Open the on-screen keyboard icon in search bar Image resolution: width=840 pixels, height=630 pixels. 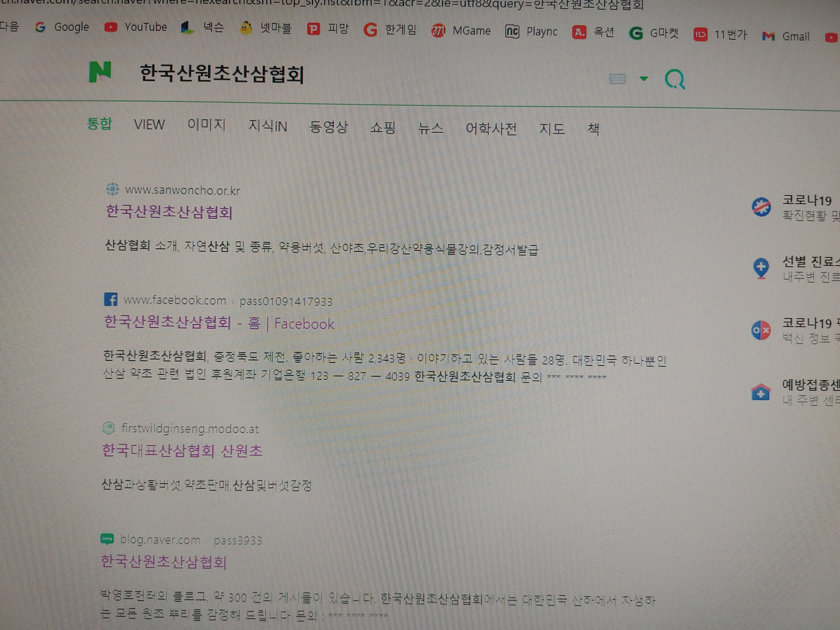click(617, 79)
